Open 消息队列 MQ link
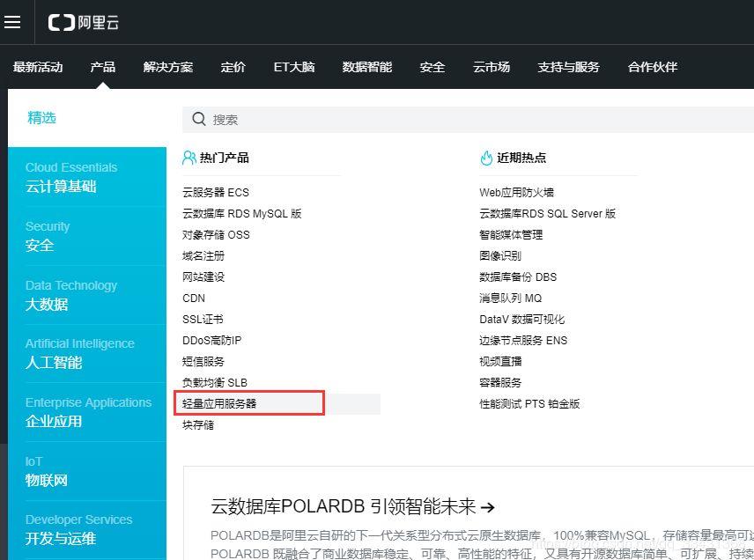The height and width of the screenshot is (560, 754). coord(511,298)
